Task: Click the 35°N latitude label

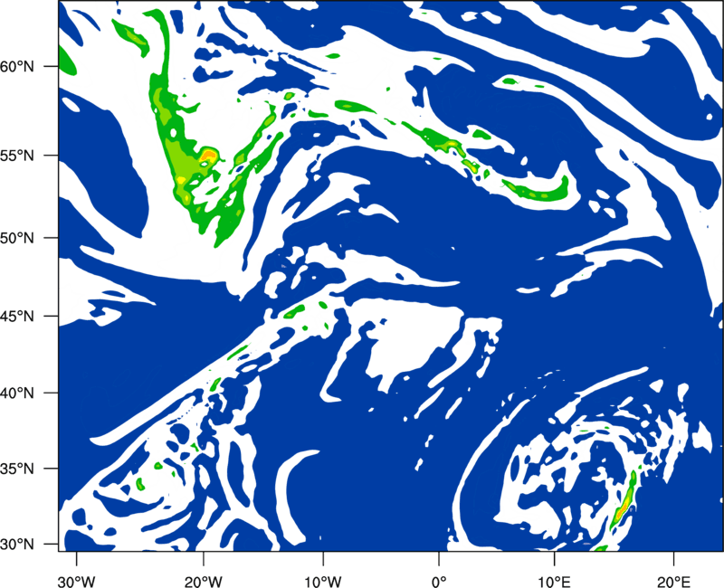Action: [x=17, y=469]
